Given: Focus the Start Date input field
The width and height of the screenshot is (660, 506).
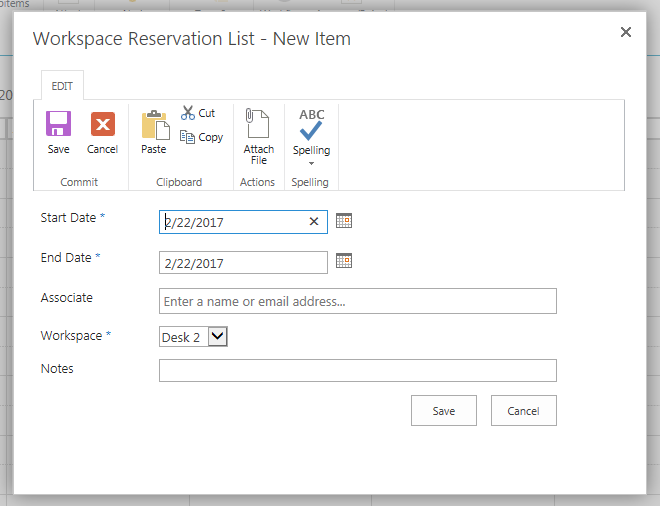Looking at the screenshot, I should point(243,222).
